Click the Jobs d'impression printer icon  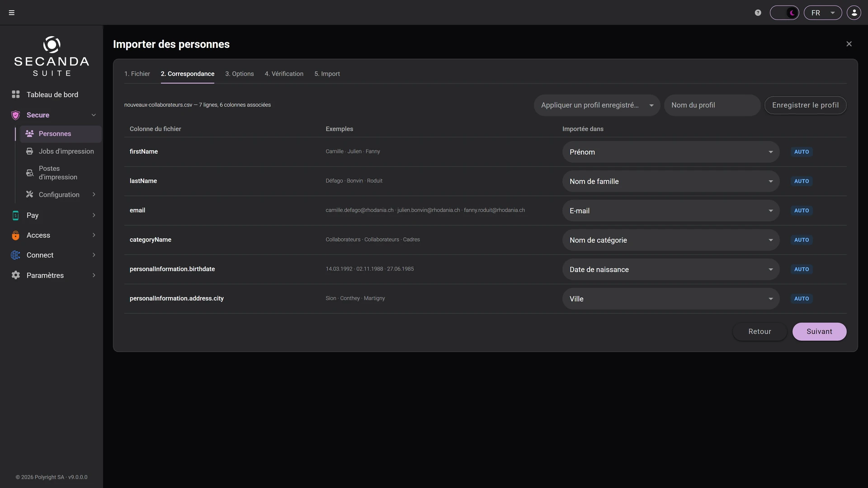click(30, 151)
